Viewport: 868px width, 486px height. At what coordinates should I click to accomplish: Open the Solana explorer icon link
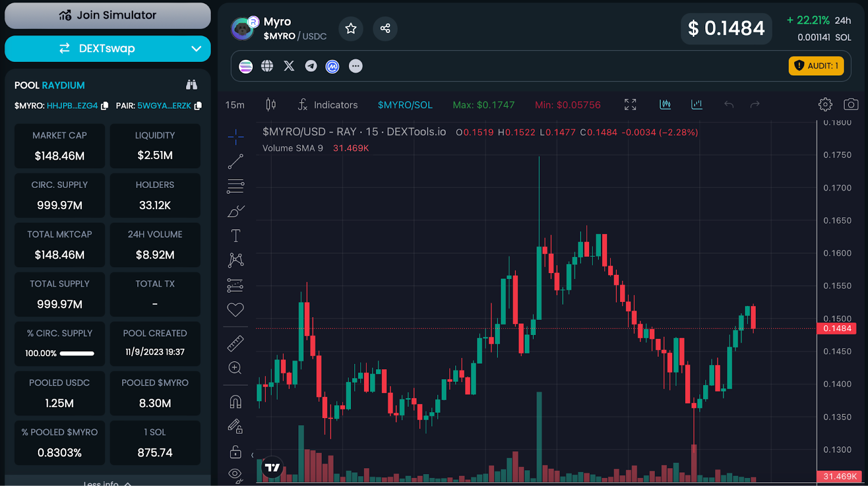[246, 66]
